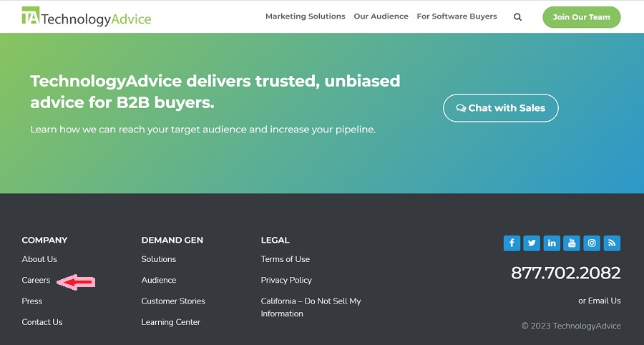Open the LinkedIn social icon
The width and height of the screenshot is (644, 345).
click(552, 243)
